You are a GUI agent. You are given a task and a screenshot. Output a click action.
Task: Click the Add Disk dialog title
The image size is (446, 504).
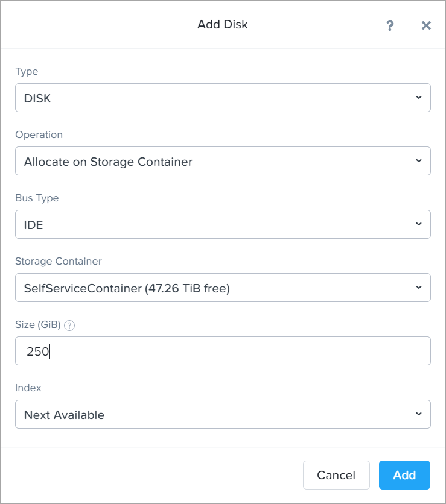[223, 25]
